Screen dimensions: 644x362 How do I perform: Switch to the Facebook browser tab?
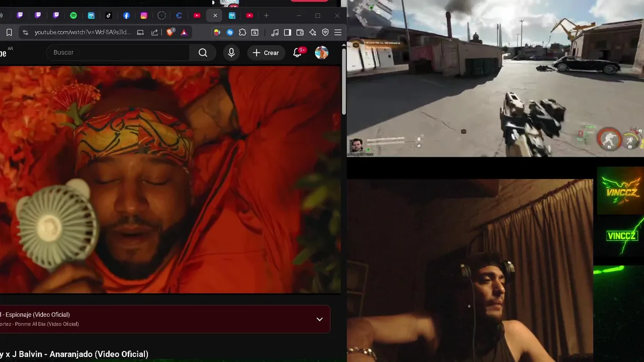[x=126, y=16]
